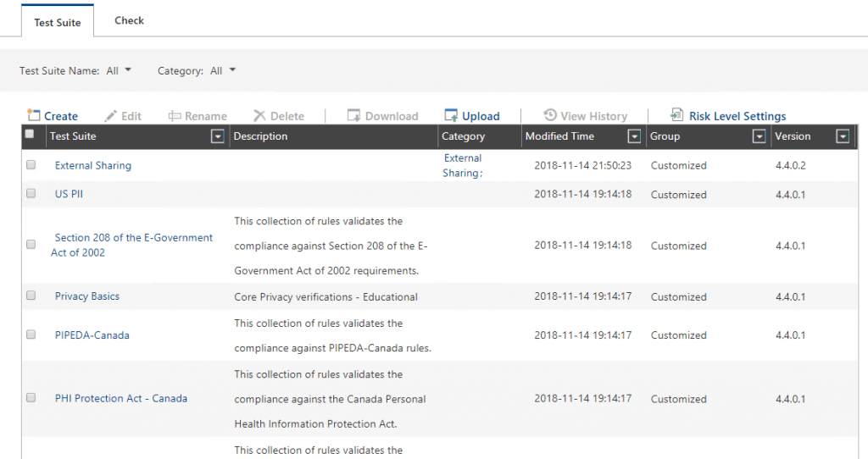Click modified time 2018-11-14 21:50:23

click(x=583, y=165)
